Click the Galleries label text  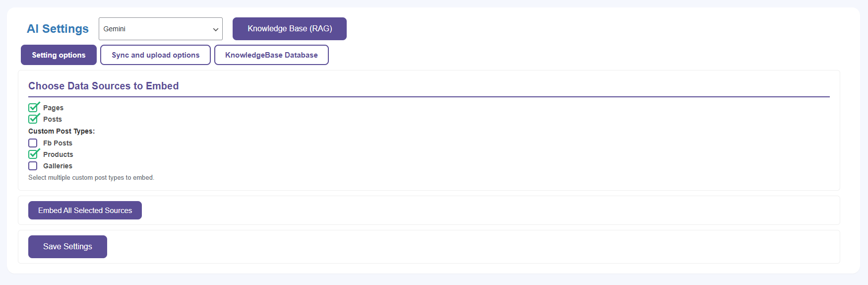[58, 166]
